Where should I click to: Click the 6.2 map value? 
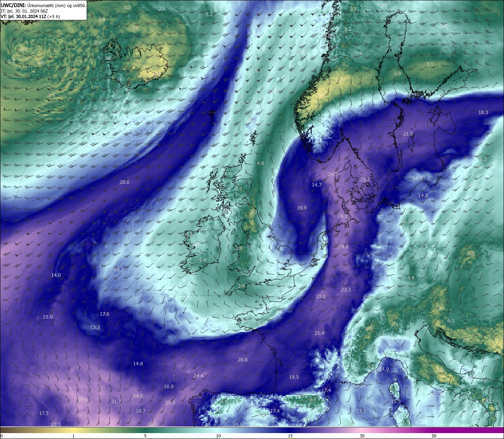[483, 159]
